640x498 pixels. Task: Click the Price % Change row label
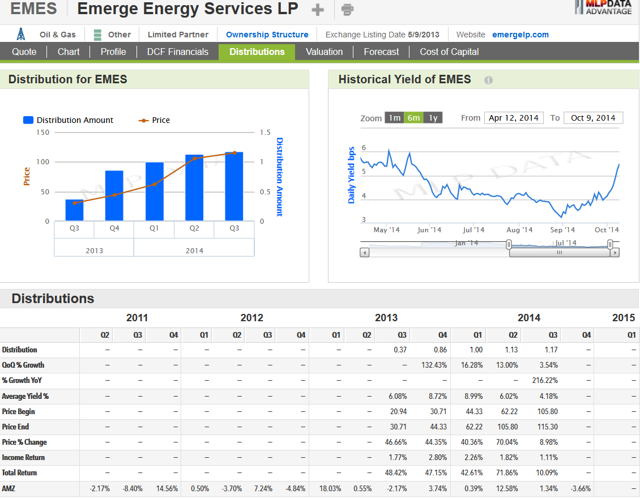point(24,442)
